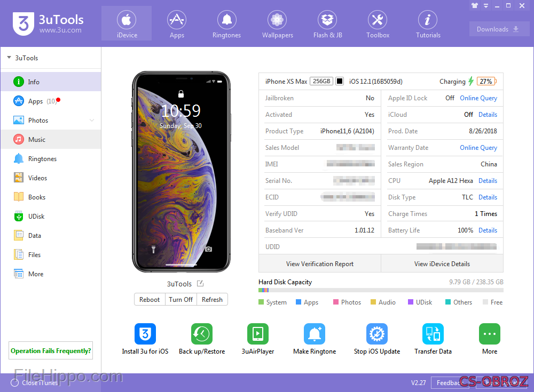This screenshot has height=392, width=534.
Task: Open the Toolbox tab
Action: pos(378,24)
